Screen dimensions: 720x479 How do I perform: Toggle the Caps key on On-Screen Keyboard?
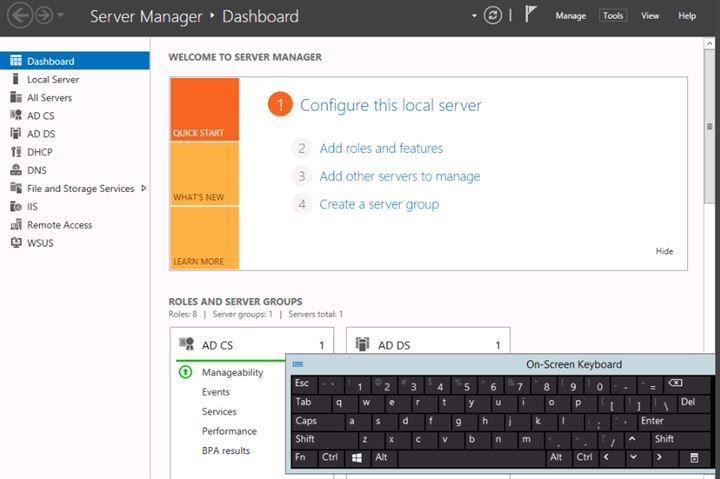click(306, 421)
